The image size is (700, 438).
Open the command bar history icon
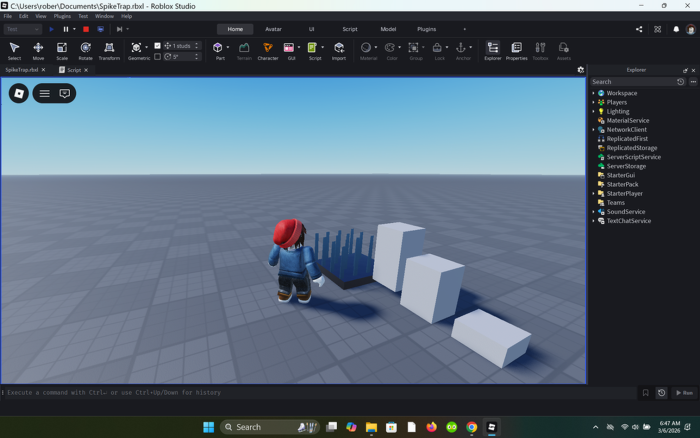click(661, 393)
